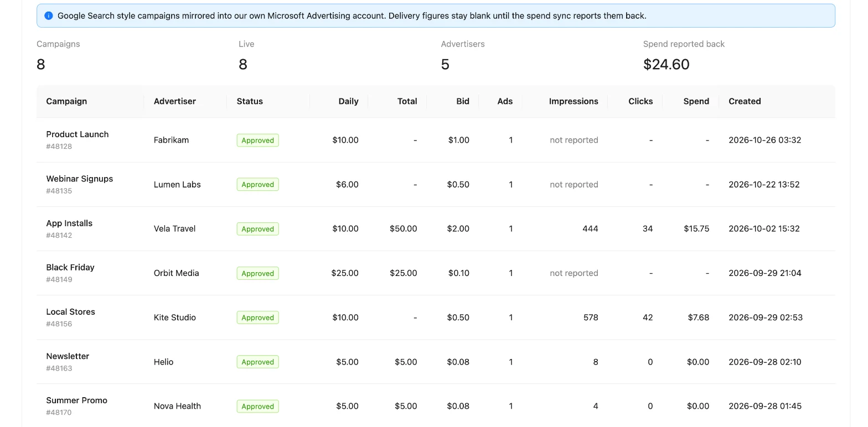The width and height of the screenshot is (868, 427).
Task: Click Approved badge in Summer Promo row
Action: tap(257, 406)
